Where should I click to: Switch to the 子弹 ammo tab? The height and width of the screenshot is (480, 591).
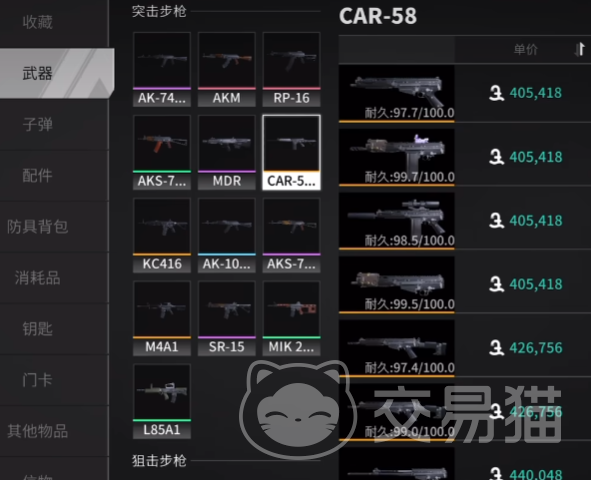coord(37,124)
